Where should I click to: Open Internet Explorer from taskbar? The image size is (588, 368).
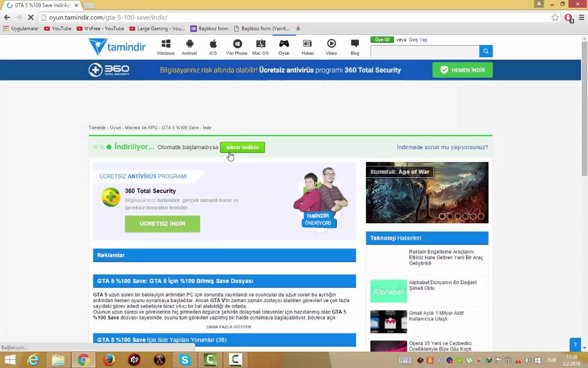click(x=33, y=360)
